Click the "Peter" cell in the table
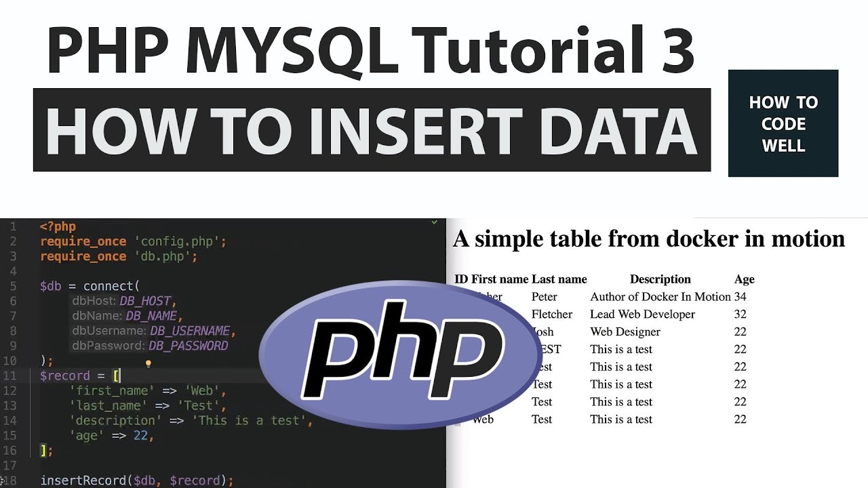Image resolution: width=868 pixels, height=488 pixels. (545, 297)
